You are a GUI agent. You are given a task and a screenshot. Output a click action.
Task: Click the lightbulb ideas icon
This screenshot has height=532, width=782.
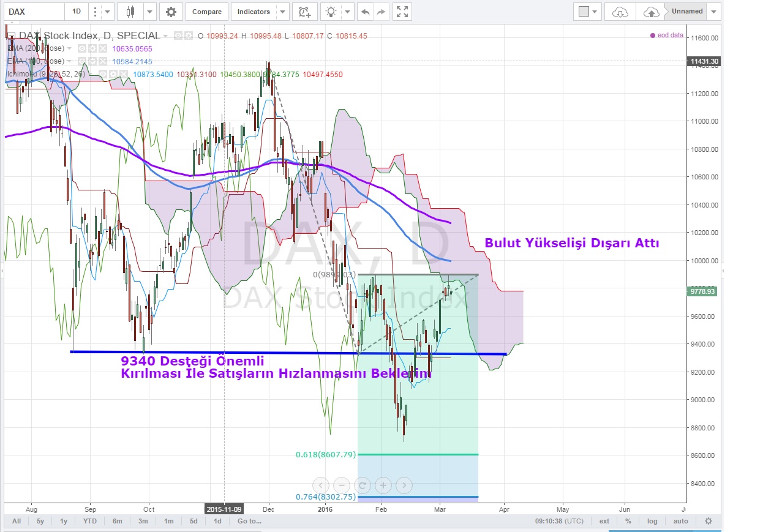pos(331,12)
